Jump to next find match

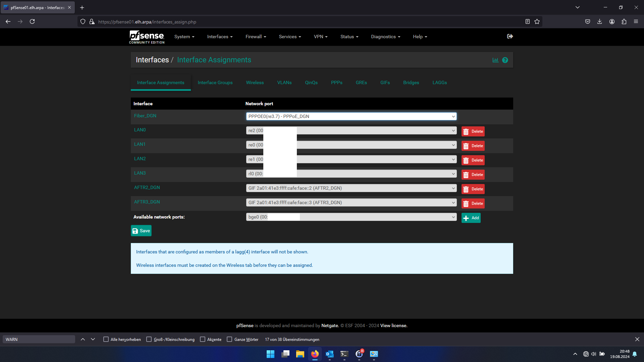93,339
